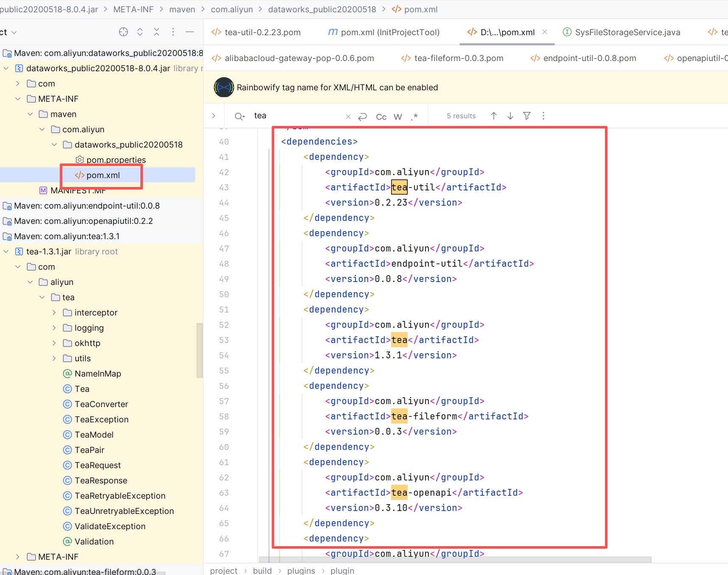Click dataworks_public20200518 in top path breadcrumb
728x575 pixels.
point(322,9)
